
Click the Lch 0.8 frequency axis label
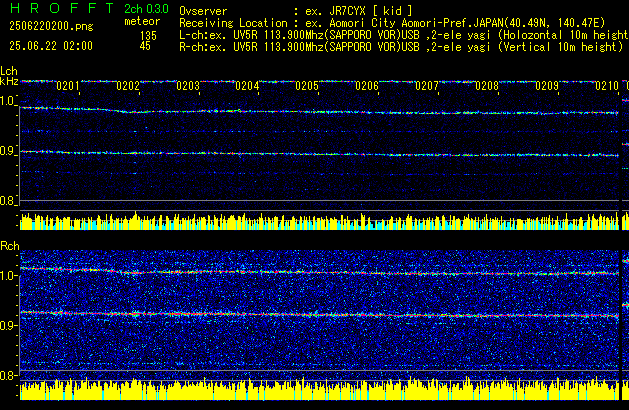click(7, 201)
